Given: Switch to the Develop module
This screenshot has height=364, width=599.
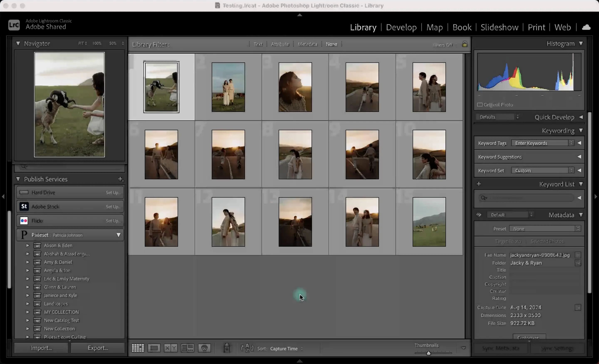Looking at the screenshot, I should pyautogui.click(x=401, y=27).
